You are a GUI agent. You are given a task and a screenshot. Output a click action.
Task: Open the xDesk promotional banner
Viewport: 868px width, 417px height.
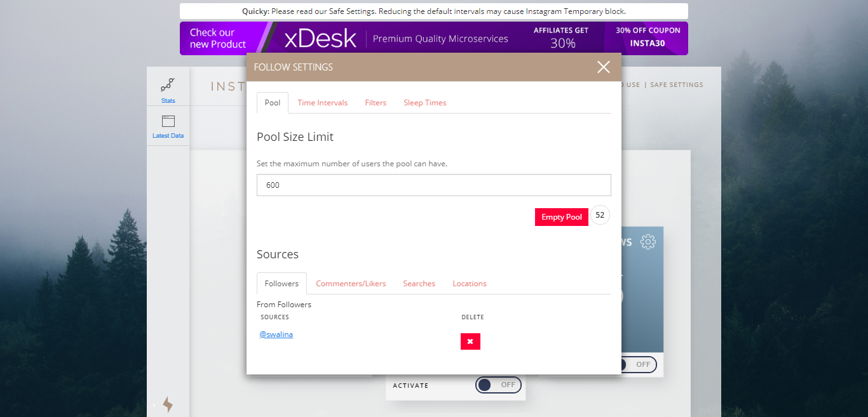(433, 38)
